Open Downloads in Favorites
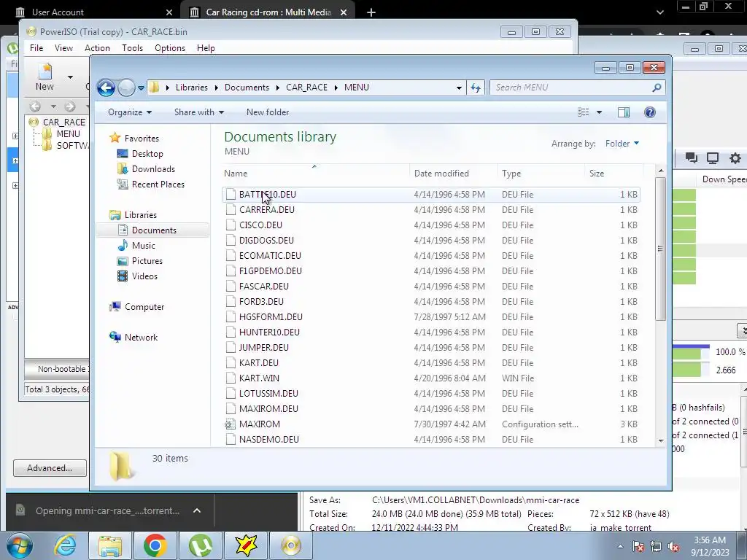Image resolution: width=747 pixels, height=560 pixels. (153, 169)
